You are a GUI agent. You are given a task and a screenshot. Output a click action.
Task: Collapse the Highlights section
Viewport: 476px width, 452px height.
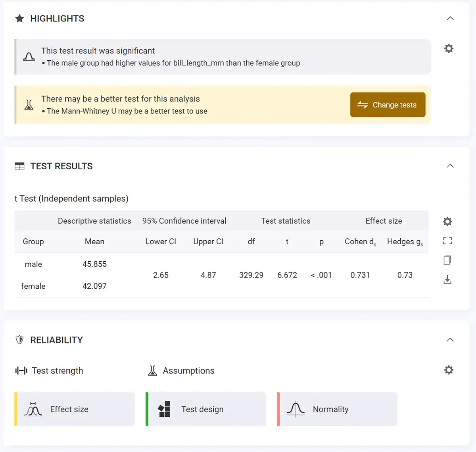point(450,18)
